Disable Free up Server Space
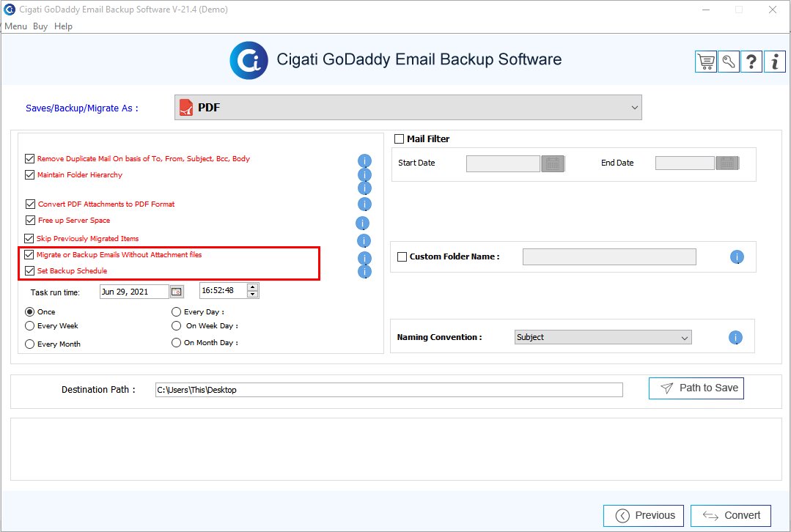This screenshot has height=532, width=791. [x=30, y=220]
